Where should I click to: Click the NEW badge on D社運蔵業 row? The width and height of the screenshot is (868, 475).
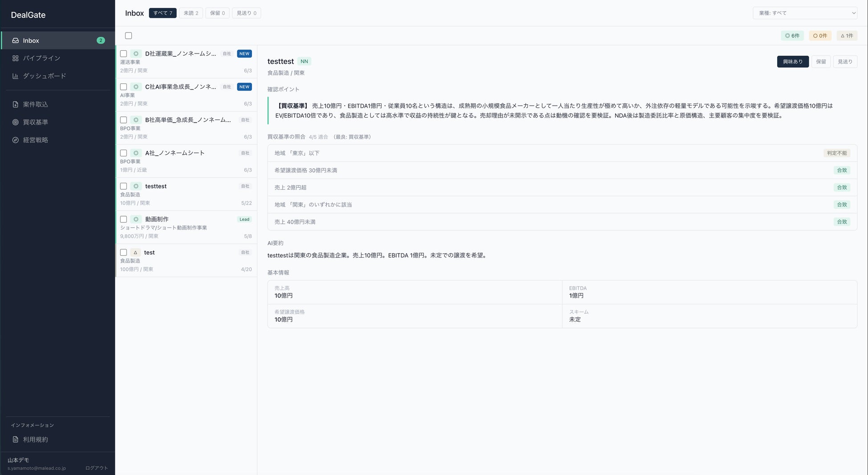[244, 53]
